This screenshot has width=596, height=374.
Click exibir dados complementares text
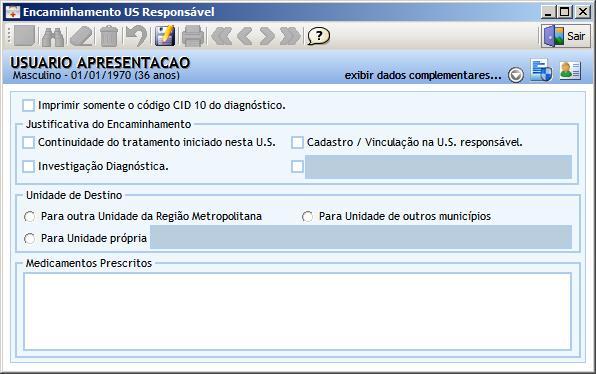[423, 75]
